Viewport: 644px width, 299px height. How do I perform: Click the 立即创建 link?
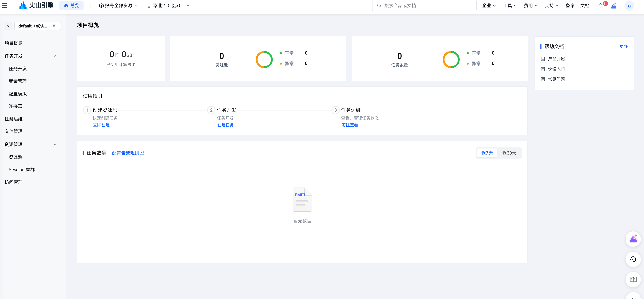(101, 125)
